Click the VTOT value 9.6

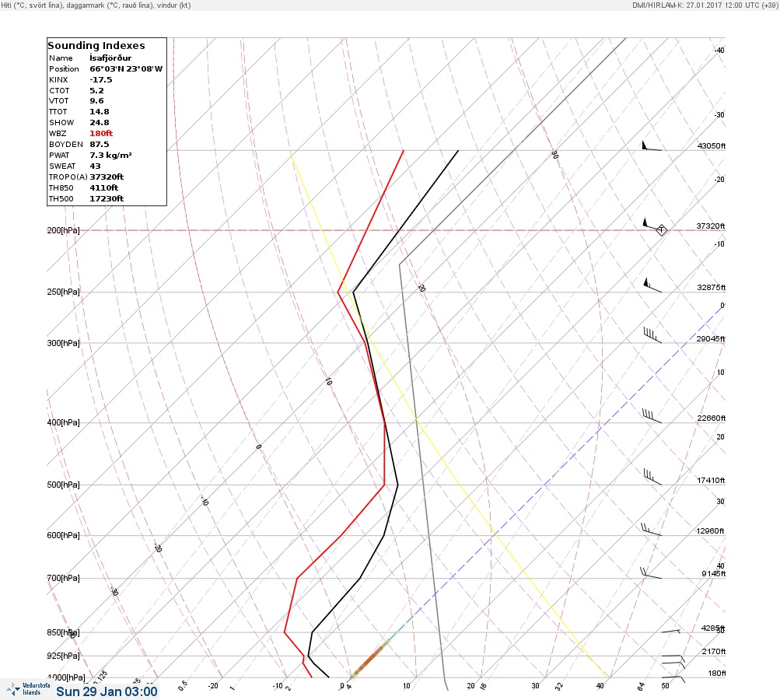click(x=96, y=101)
